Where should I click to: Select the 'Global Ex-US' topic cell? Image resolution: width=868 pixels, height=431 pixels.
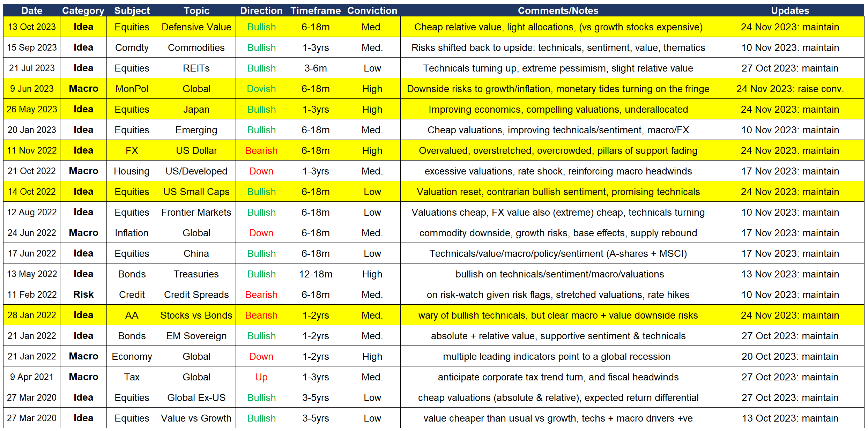click(x=196, y=397)
